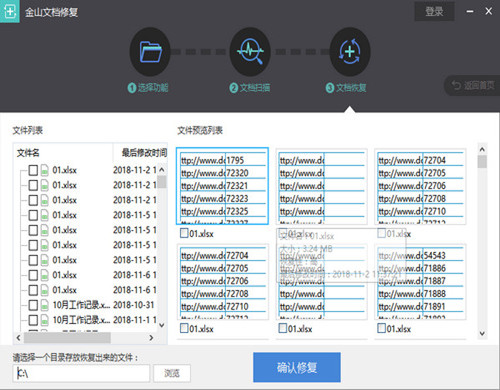The image size is (500, 390).
Task: Tick the 01.xlsx checkbox under bottom-middle preview
Action: pyautogui.click(x=283, y=328)
